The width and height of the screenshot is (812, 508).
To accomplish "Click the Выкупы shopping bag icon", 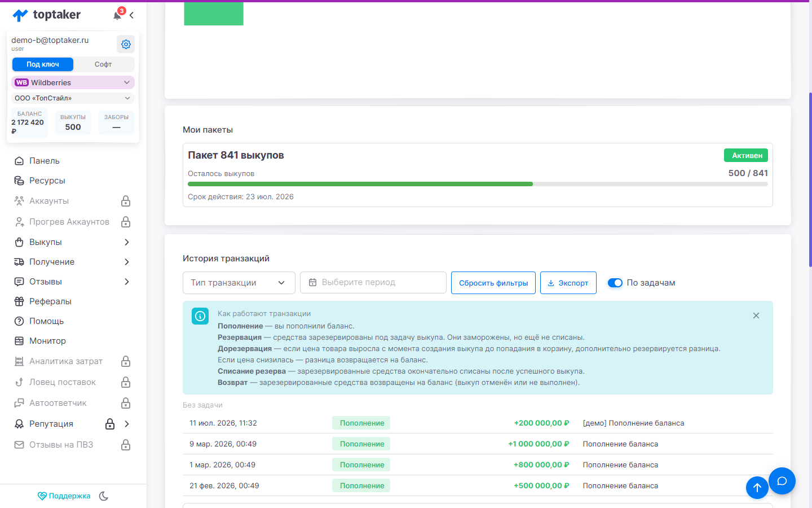I will (19, 242).
